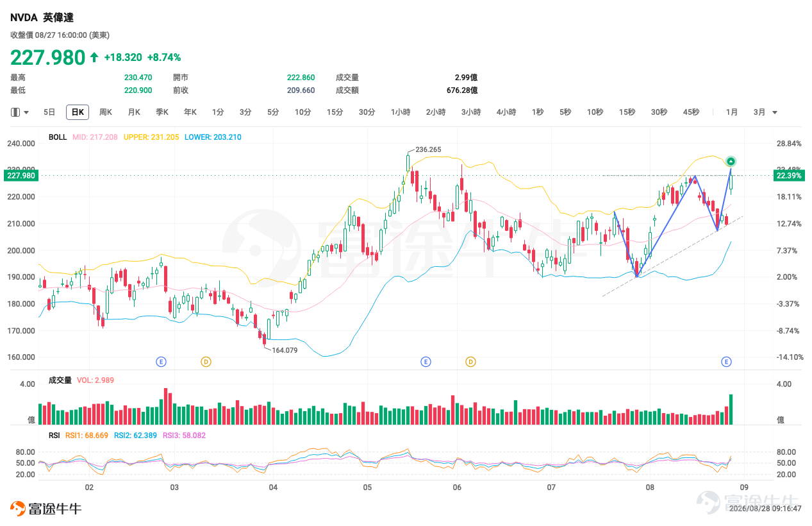Open the earnings E marker near late May
The height and width of the screenshot is (526, 812).
pyautogui.click(x=426, y=362)
